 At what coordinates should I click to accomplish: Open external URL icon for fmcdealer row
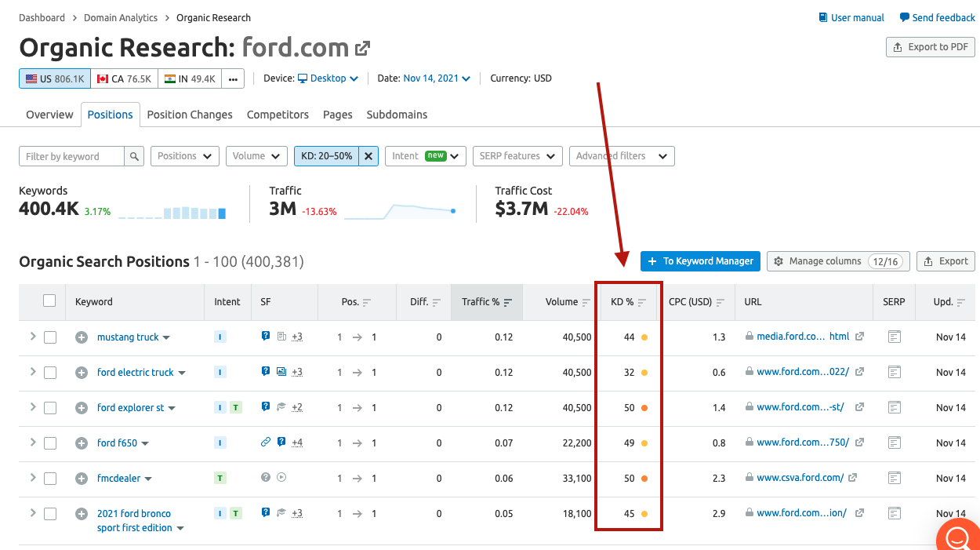pos(852,478)
